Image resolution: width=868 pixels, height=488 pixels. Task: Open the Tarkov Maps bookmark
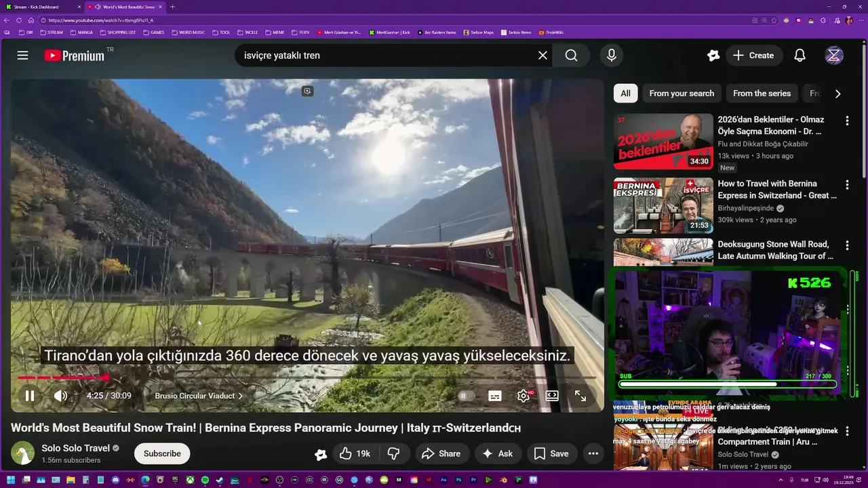pyautogui.click(x=478, y=32)
